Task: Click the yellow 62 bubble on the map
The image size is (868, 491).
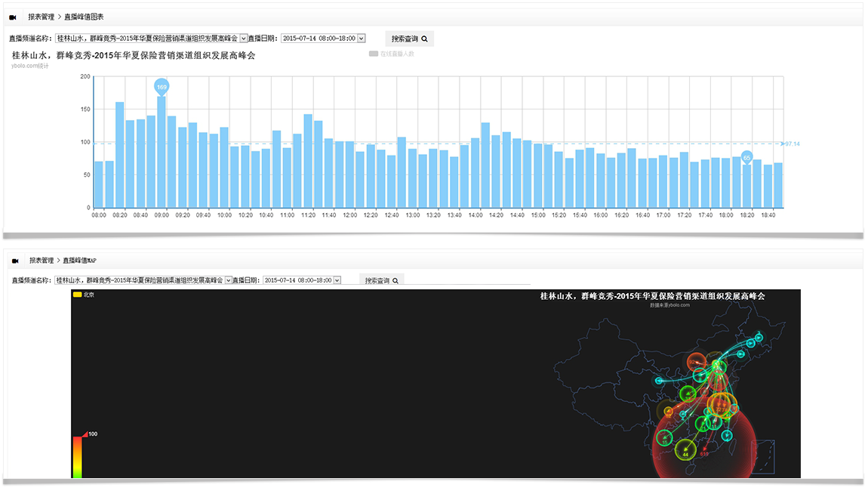Action: (668, 411)
